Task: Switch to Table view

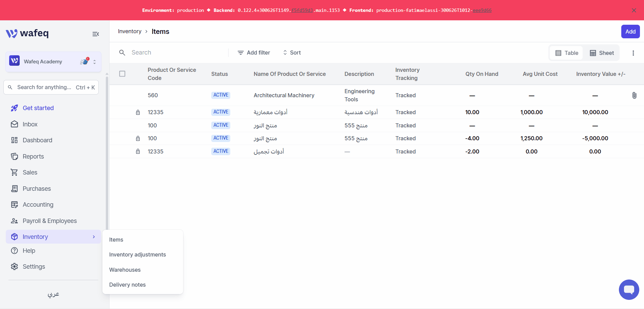Action: (x=566, y=53)
